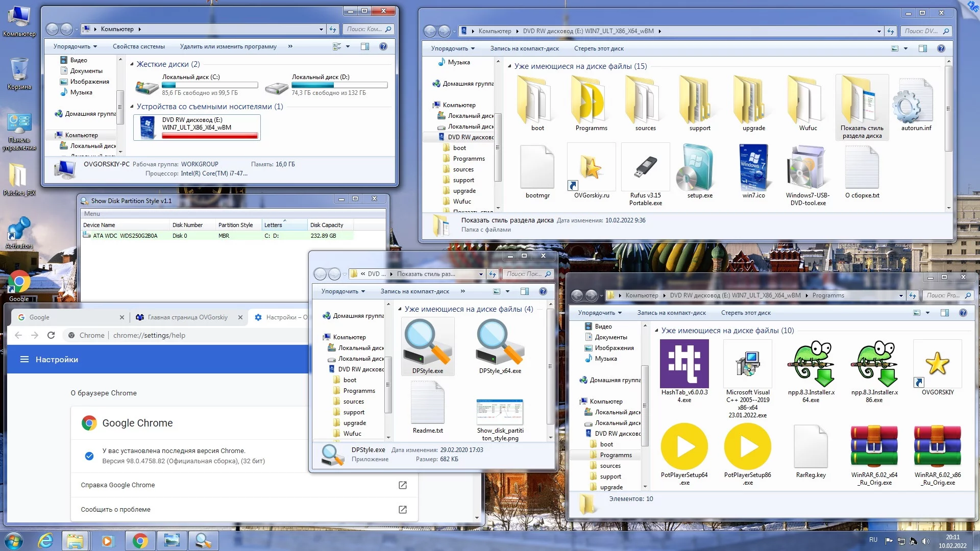The image size is (980, 551).
Task: Click the WinRAR_6.02_x64_Ru_Orig.exe icon
Action: tap(874, 447)
